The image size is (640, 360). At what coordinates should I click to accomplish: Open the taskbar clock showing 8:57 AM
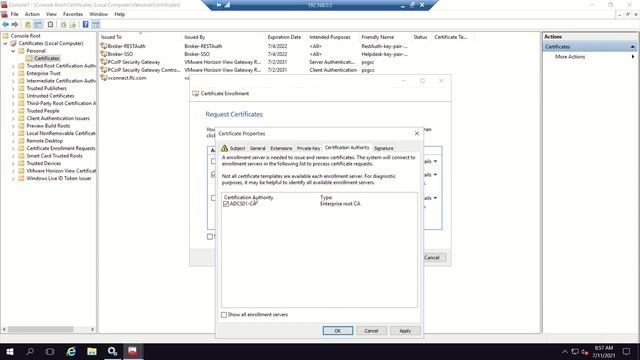tap(603, 351)
